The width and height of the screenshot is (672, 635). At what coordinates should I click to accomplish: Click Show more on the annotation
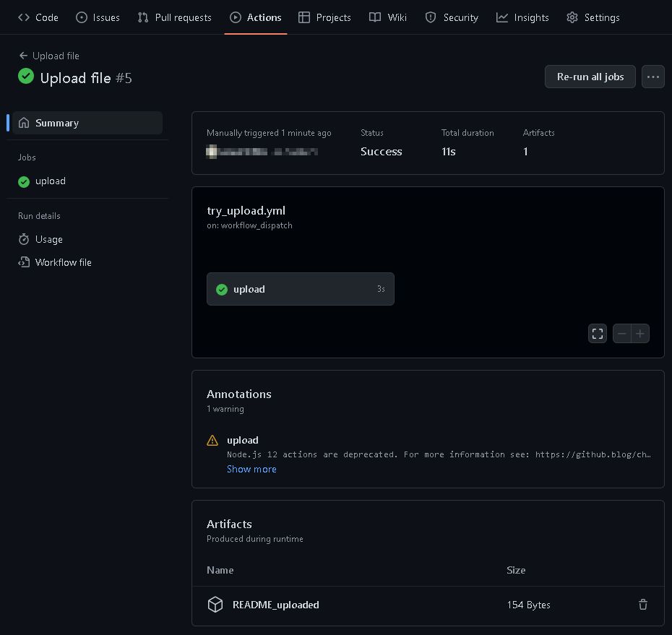coord(251,469)
